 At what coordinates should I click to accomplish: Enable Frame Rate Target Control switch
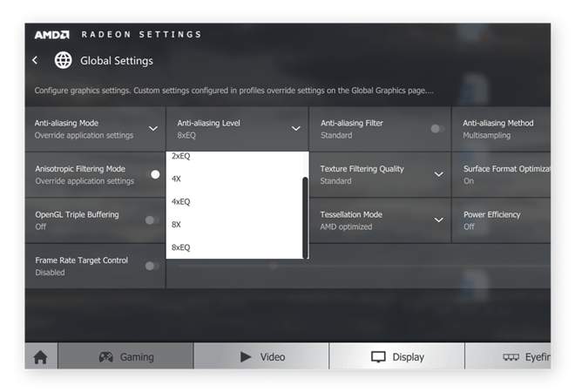pyautogui.click(x=152, y=266)
